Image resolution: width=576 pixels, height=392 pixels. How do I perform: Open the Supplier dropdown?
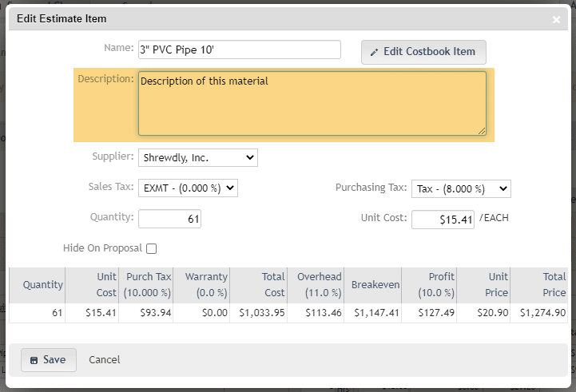coord(197,158)
